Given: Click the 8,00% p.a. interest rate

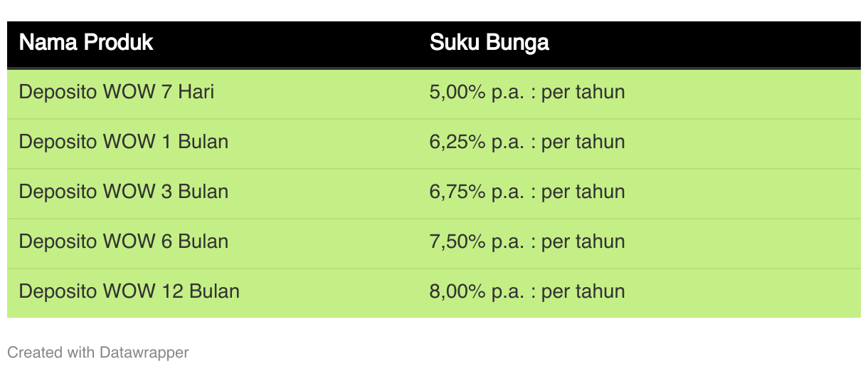Looking at the screenshot, I should tap(477, 292).
